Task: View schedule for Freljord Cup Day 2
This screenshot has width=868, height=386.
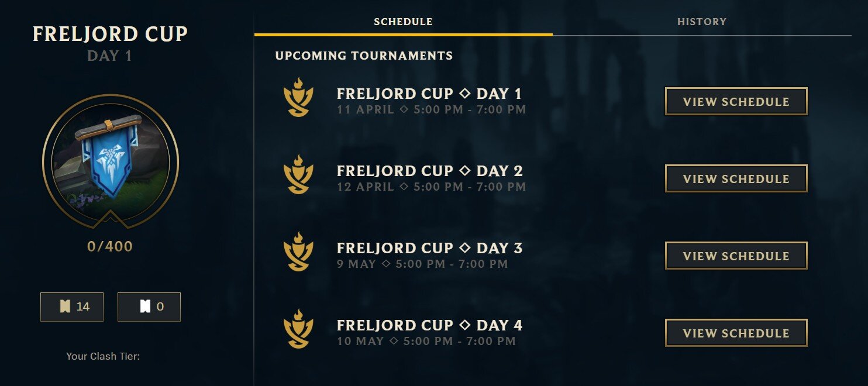Action: click(x=736, y=179)
